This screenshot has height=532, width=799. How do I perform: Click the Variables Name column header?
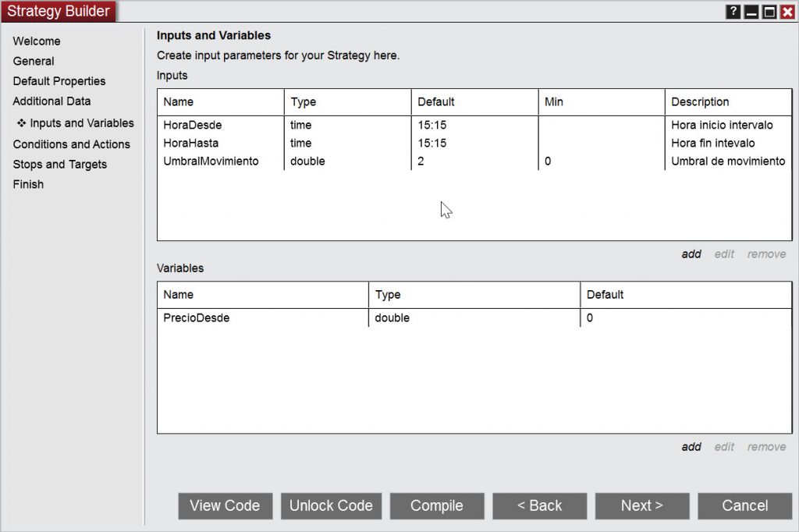coord(263,295)
